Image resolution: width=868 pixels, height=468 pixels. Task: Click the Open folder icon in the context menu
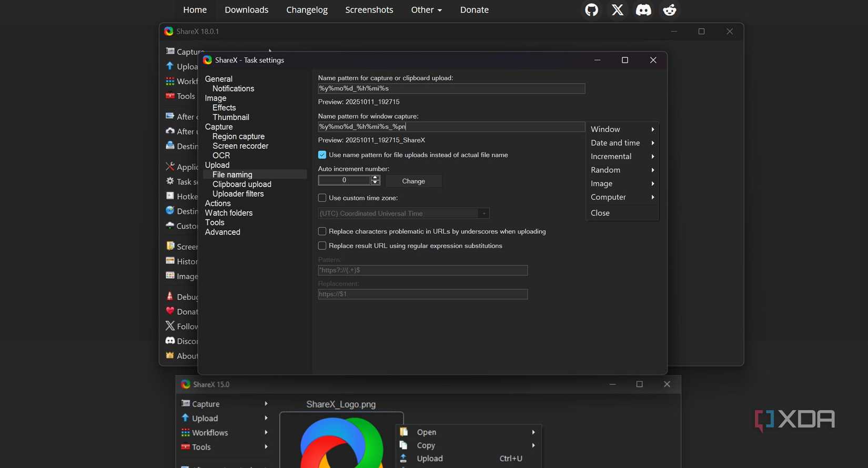pyautogui.click(x=404, y=432)
